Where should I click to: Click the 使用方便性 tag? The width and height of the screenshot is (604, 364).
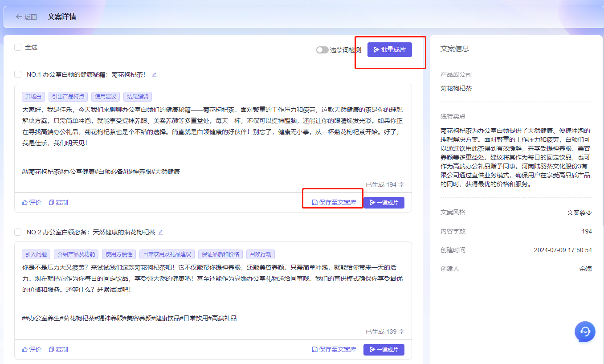coord(119,254)
